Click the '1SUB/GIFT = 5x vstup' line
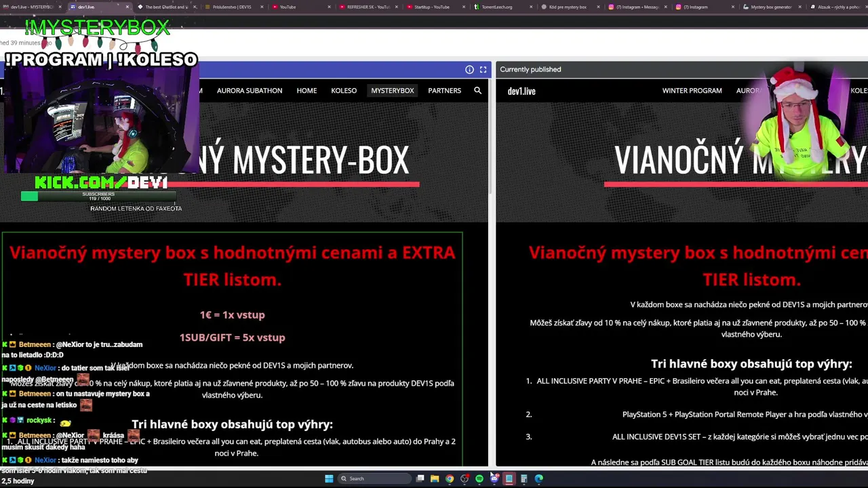 (232, 337)
